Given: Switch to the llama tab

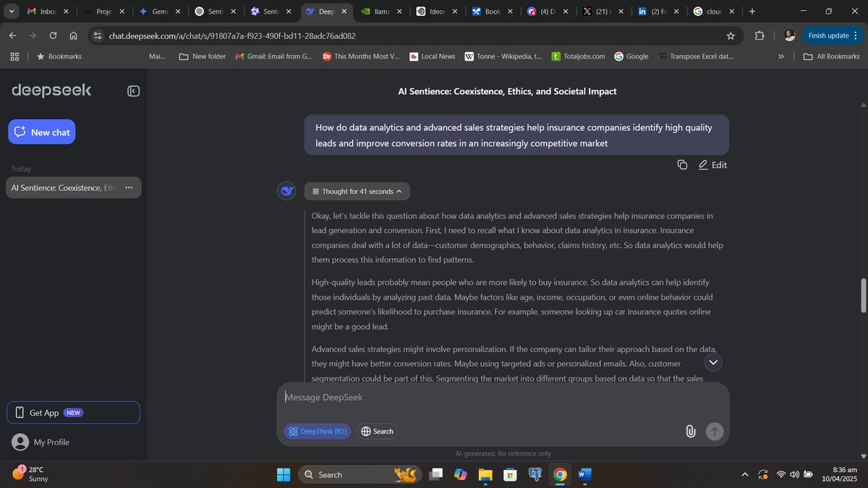Looking at the screenshot, I should tap(380, 12).
